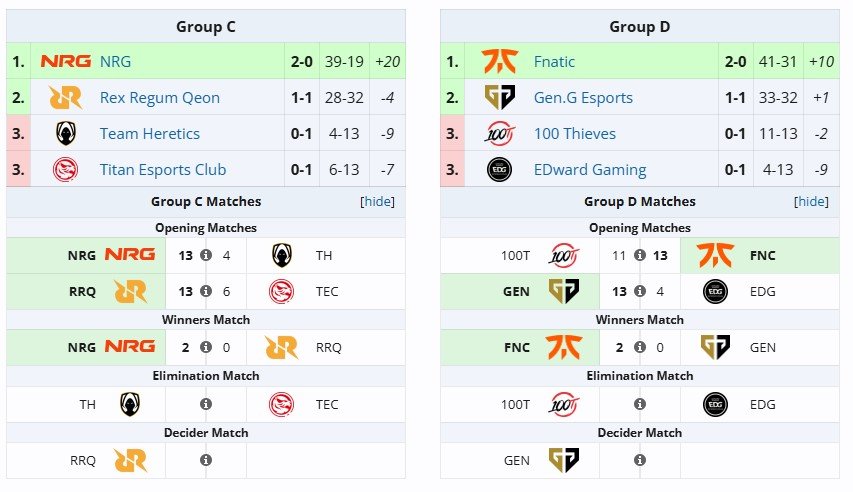Click the EDward Gaming logo in standings
853x492 pixels.
499,169
